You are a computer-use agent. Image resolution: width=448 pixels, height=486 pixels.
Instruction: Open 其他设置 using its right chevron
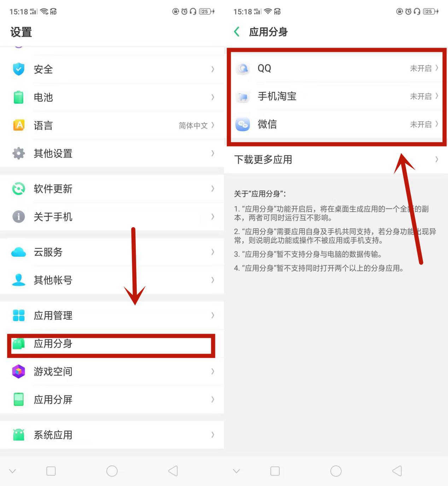click(x=213, y=154)
